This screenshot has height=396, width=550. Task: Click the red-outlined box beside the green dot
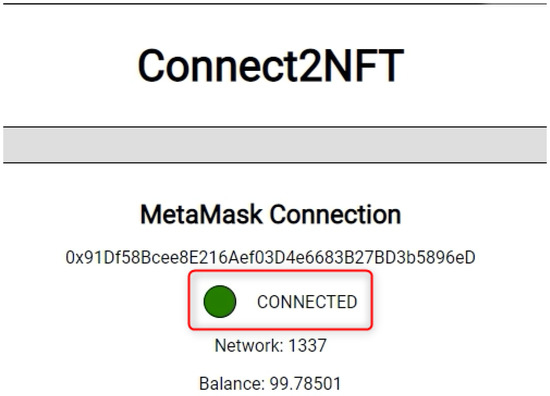tap(280, 300)
